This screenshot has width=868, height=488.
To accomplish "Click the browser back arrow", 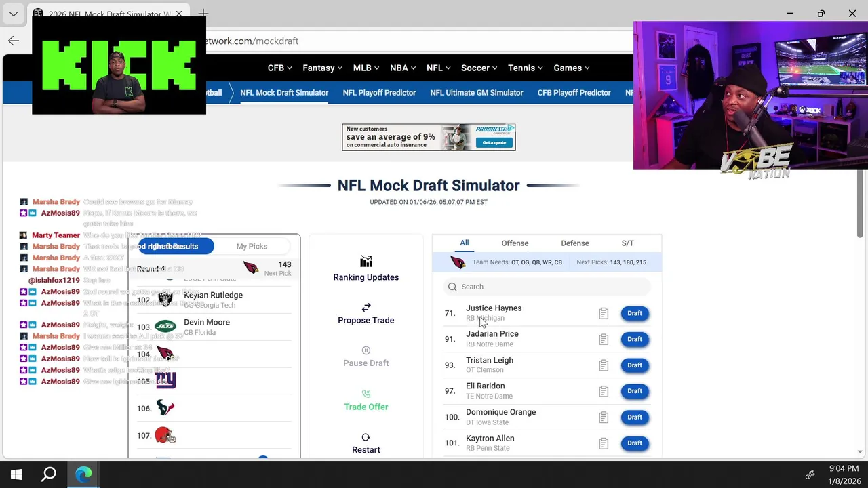I will click(x=14, y=41).
